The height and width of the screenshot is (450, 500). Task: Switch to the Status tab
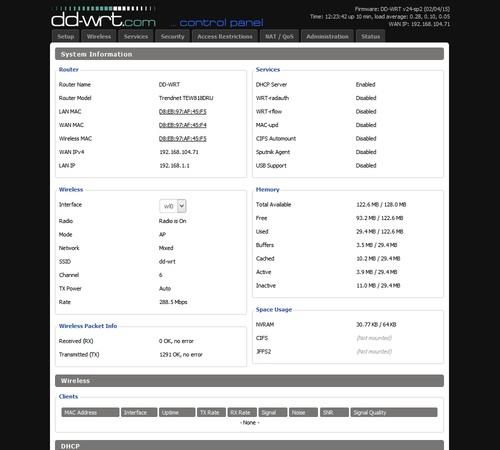[x=370, y=36]
